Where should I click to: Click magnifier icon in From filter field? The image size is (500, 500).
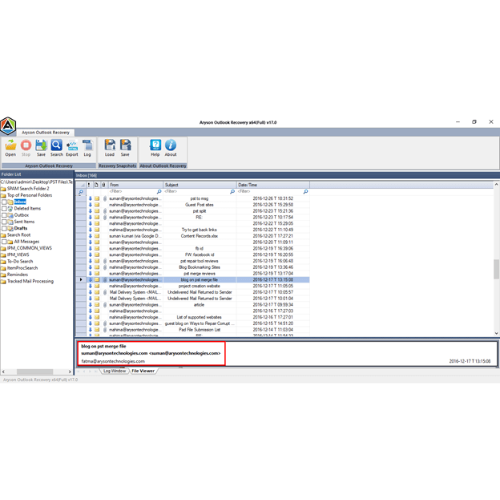(159, 192)
